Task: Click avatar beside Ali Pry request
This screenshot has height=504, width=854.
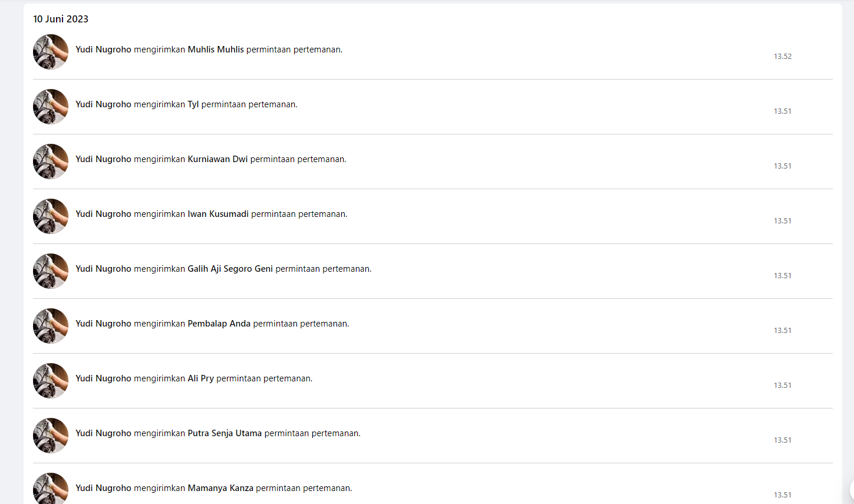Action: coord(51,381)
